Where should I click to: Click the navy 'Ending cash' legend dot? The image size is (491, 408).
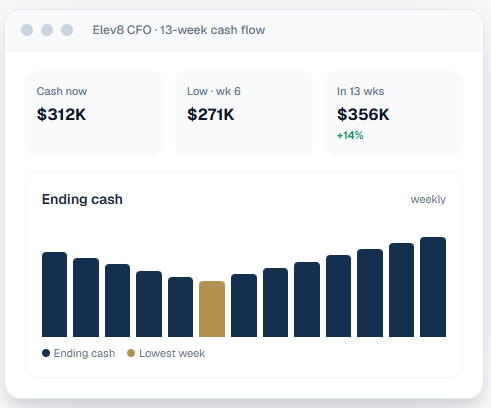pyautogui.click(x=46, y=353)
